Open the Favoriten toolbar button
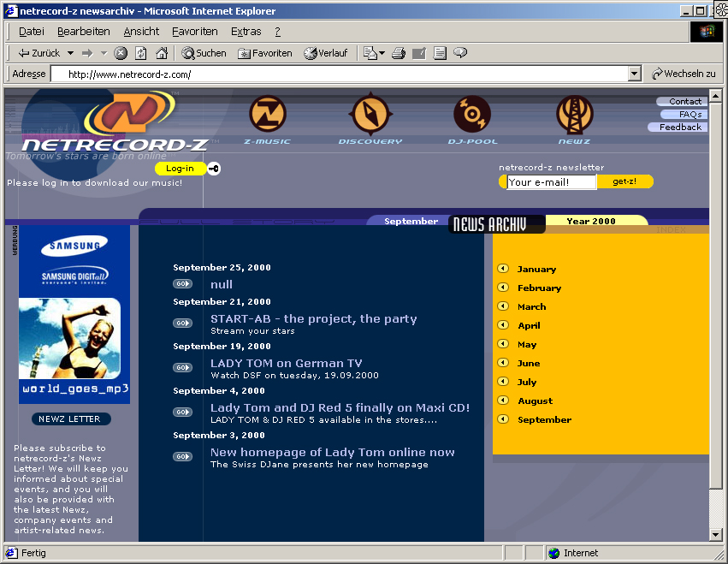728x564 pixels. point(265,53)
